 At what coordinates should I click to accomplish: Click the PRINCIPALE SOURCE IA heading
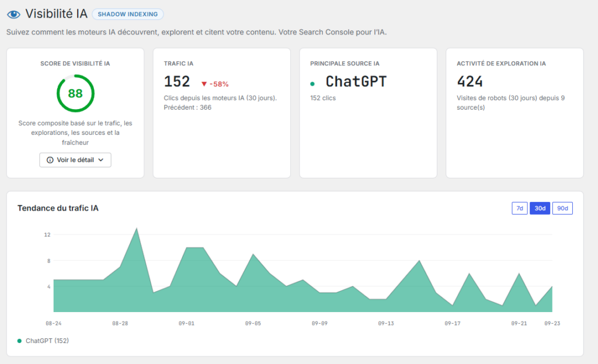click(x=345, y=64)
